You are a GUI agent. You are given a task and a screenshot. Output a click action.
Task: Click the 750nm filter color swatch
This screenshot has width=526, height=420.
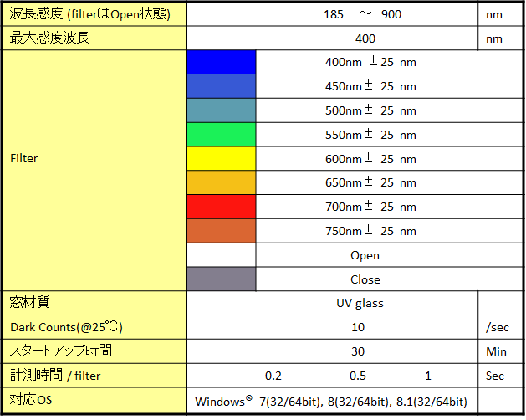(x=221, y=231)
